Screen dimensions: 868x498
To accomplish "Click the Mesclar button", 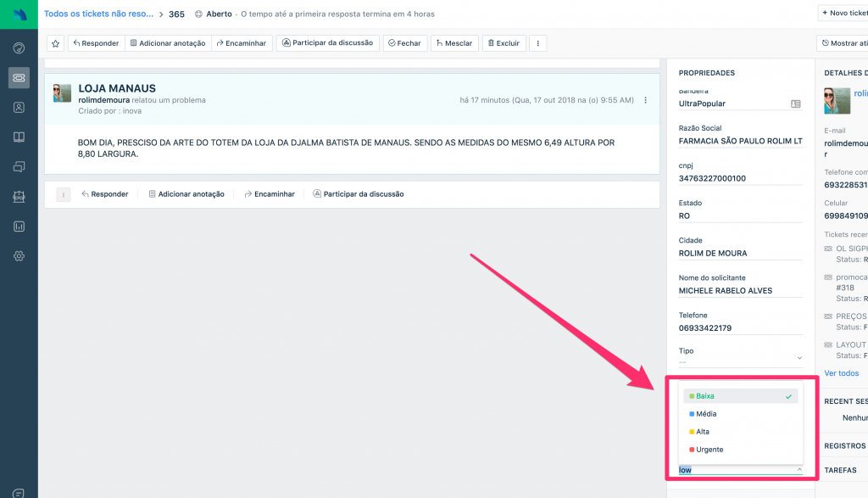I will pos(454,43).
